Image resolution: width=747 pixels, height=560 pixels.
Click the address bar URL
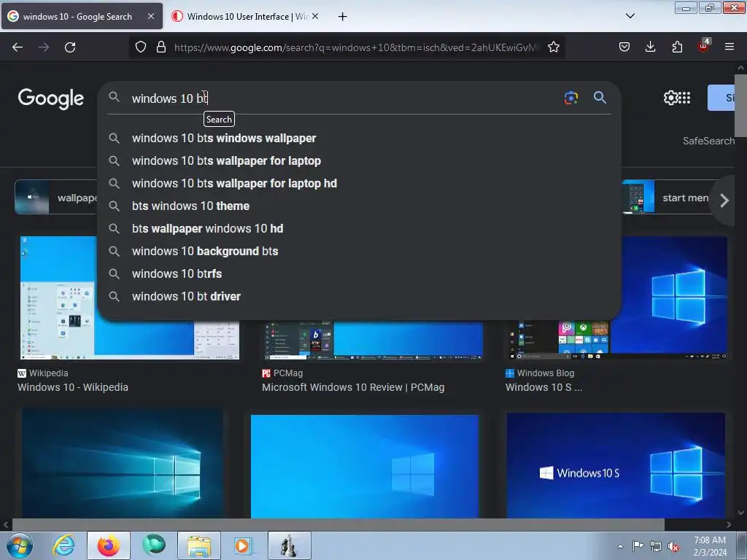point(356,47)
